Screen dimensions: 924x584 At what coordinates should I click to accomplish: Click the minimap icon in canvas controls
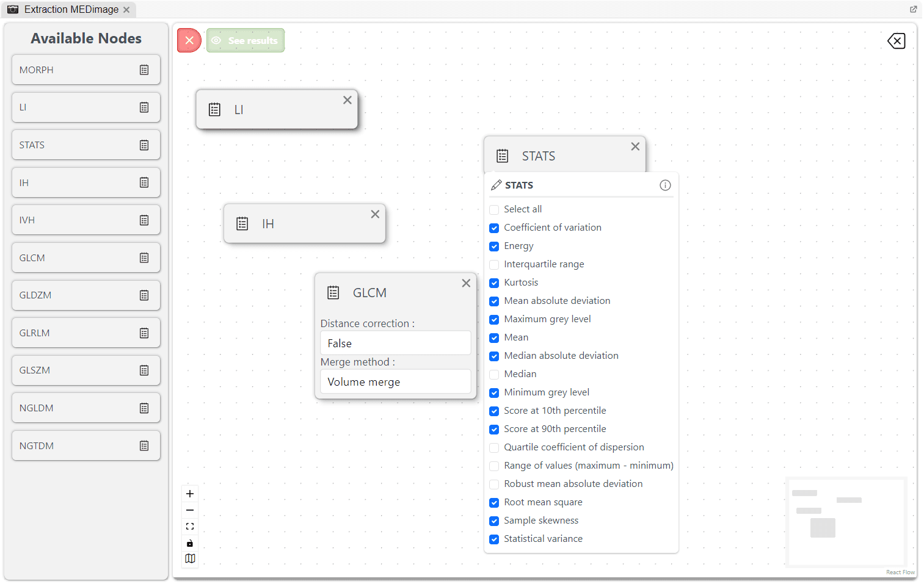[x=189, y=558]
